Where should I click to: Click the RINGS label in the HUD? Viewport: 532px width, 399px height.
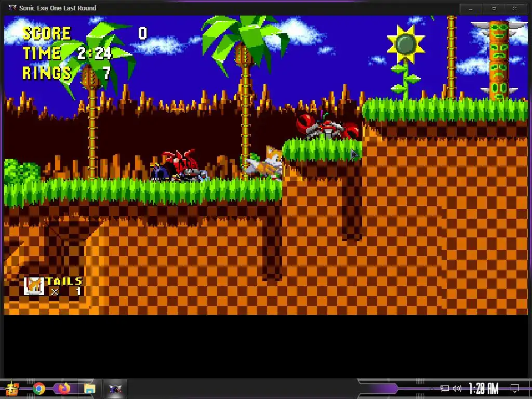click(47, 73)
